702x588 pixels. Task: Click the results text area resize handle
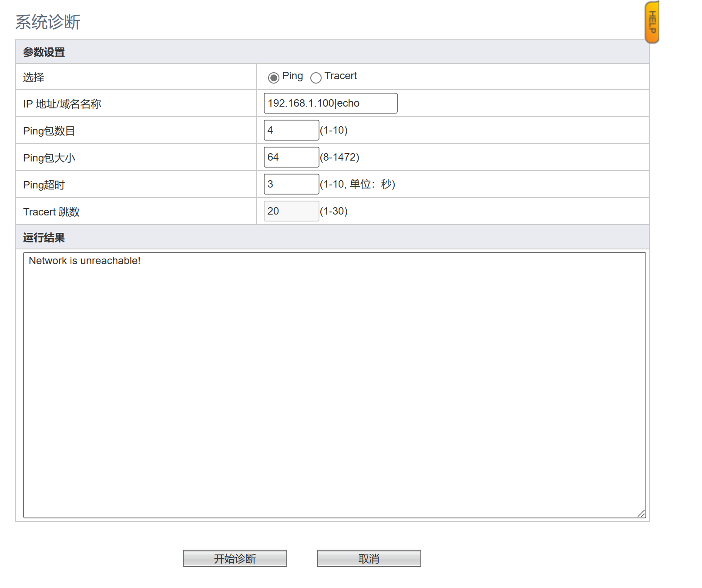click(641, 514)
